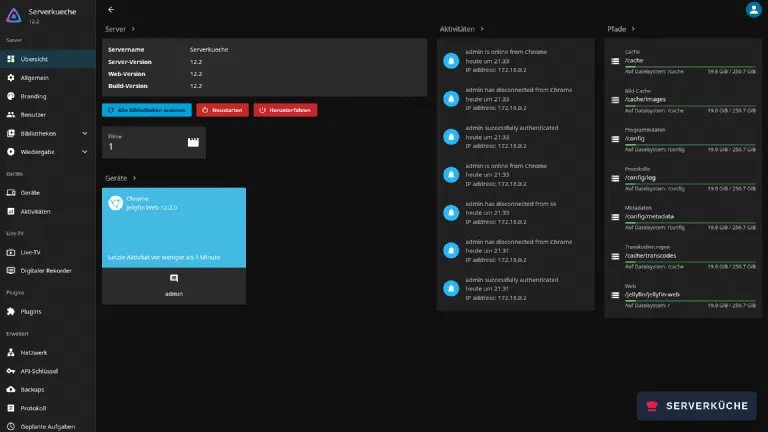
Task: Click the Protokoll document icon
Action: click(x=11, y=408)
